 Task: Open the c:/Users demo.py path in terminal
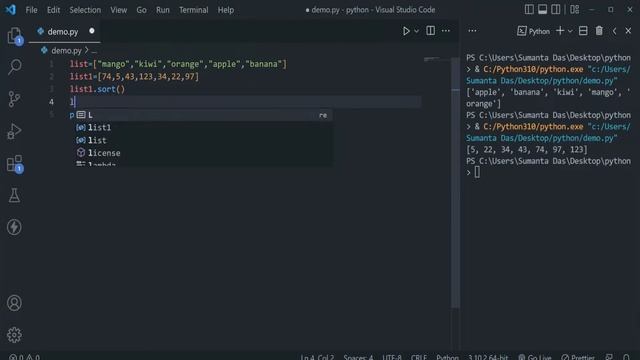point(548,132)
